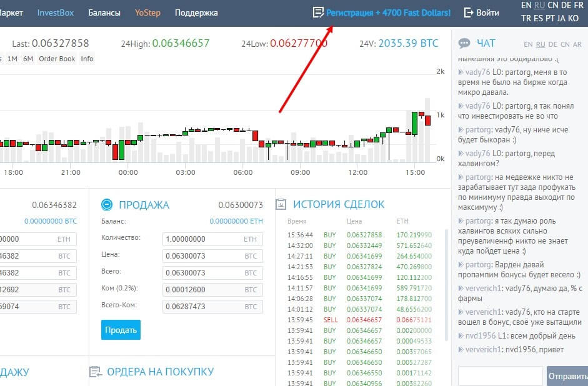This screenshot has height=386, width=588.
Task: Click the registration form icon in header
Action: click(319, 12)
